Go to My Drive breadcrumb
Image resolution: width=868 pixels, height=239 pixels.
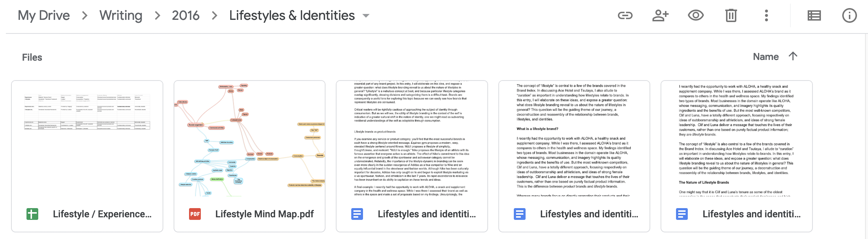pyautogui.click(x=44, y=15)
